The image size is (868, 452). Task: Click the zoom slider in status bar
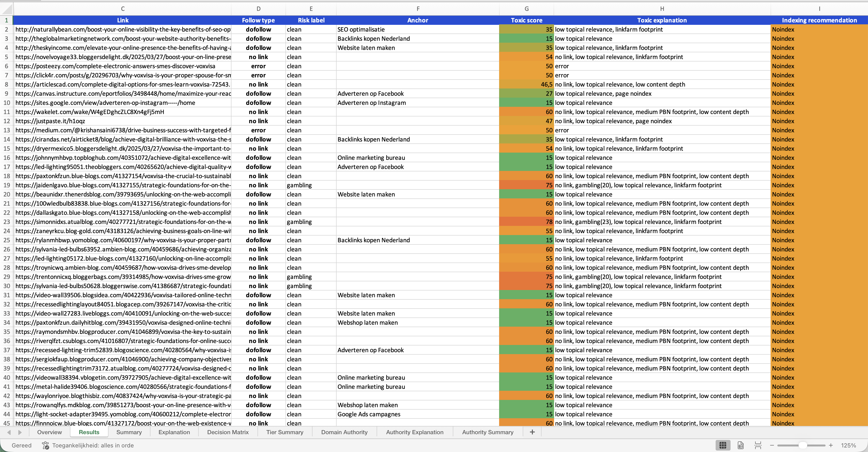click(x=803, y=445)
